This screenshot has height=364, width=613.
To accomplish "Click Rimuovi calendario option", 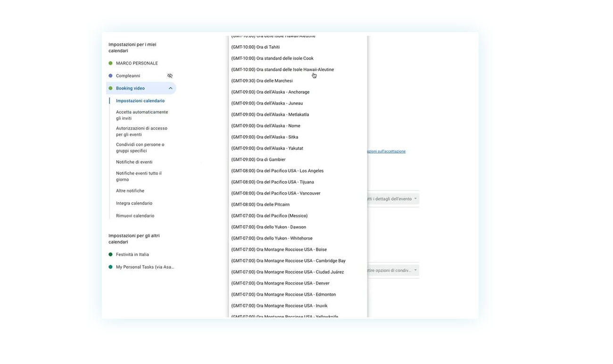I will 135,216.
